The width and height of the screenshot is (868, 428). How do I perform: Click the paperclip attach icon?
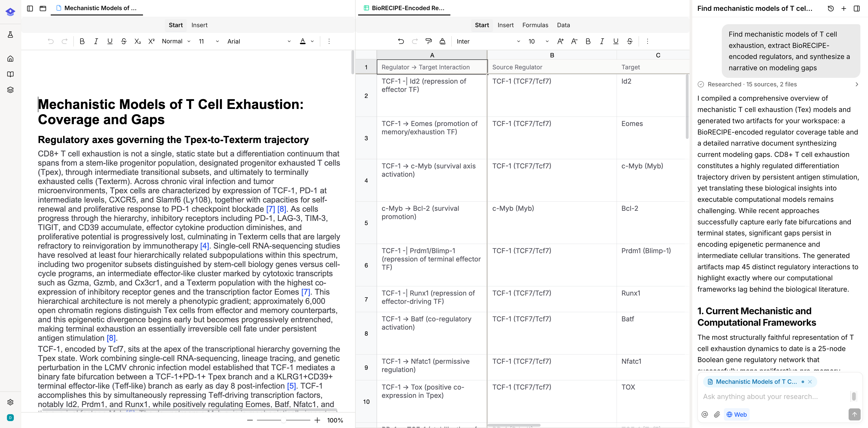pyautogui.click(x=717, y=415)
